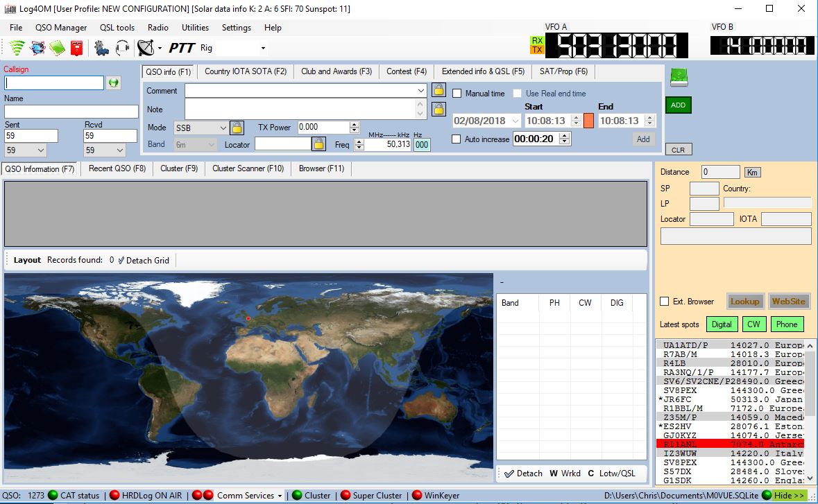Click the green disk save icon
Viewport: 818px width, 504px height.
(679, 78)
